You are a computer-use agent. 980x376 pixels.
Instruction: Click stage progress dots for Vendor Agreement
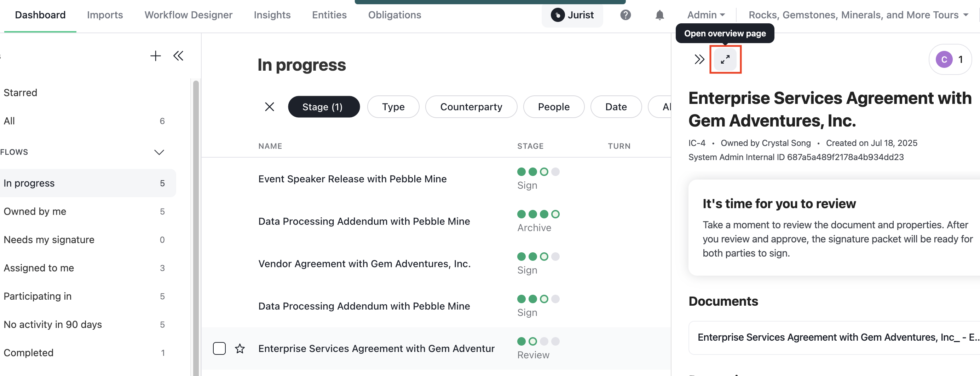pyautogui.click(x=538, y=257)
